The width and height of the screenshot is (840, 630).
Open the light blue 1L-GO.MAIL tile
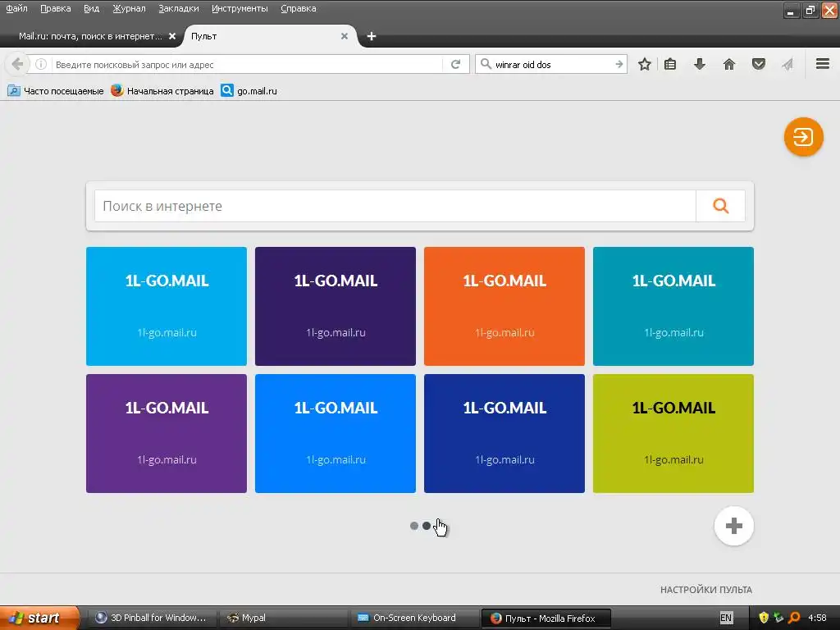(167, 307)
